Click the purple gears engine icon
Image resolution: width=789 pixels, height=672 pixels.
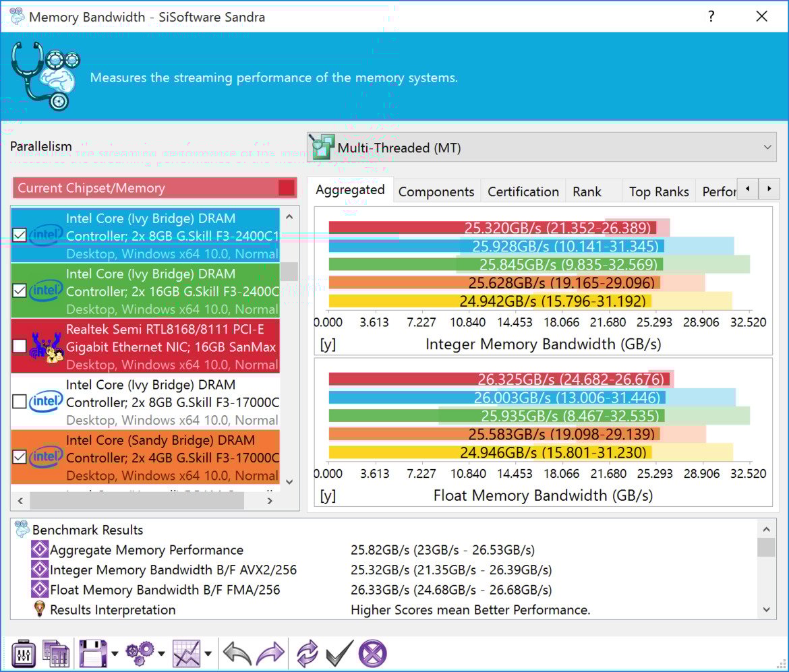pyautogui.click(x=140, y=653)
